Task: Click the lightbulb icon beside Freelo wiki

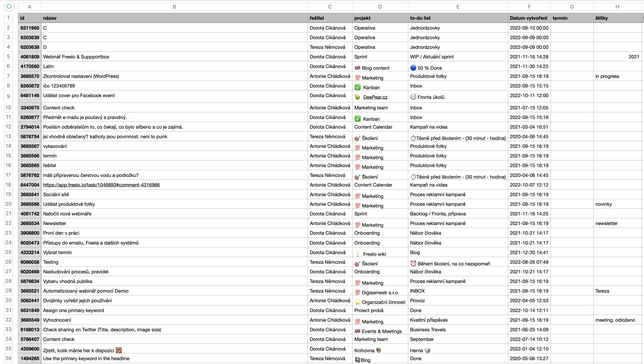Action: [x=358, y=254]
